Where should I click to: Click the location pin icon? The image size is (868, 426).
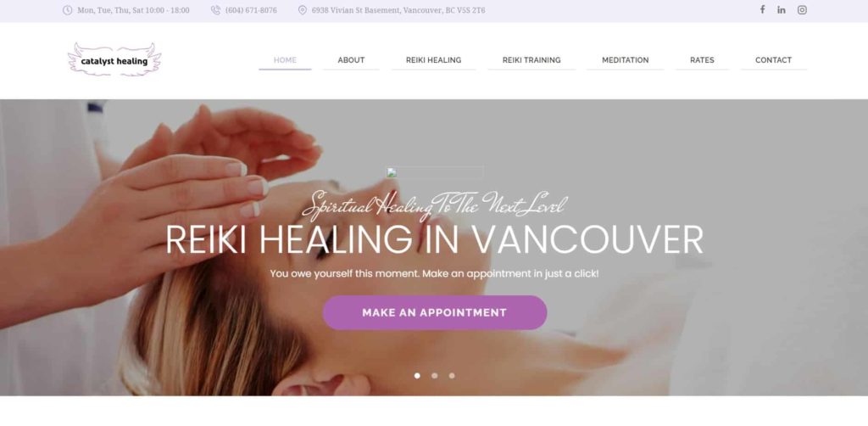pyautogui.click(x=303, y=10)
